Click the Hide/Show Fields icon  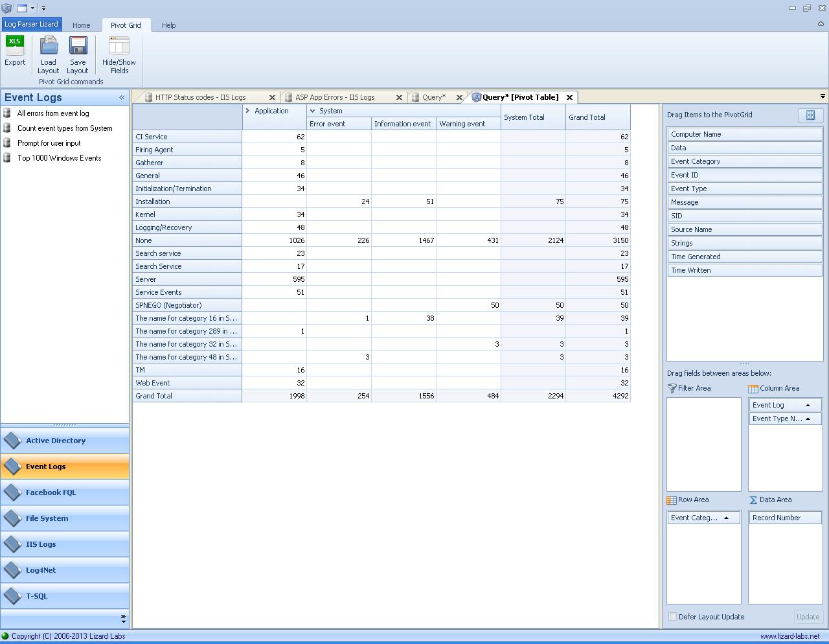[119, 46]
